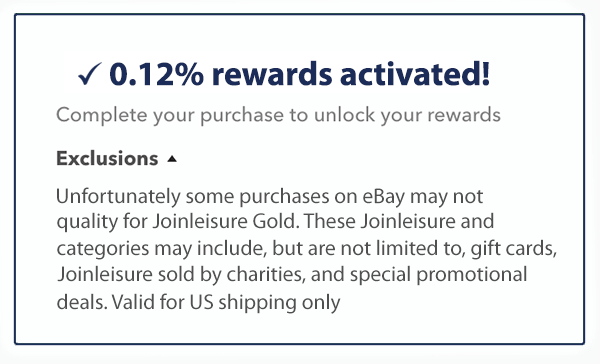This screenshot has height=364, width=600.
Task: Select the '0.12% rewards activated!' headline
Action: click(300, 74)
